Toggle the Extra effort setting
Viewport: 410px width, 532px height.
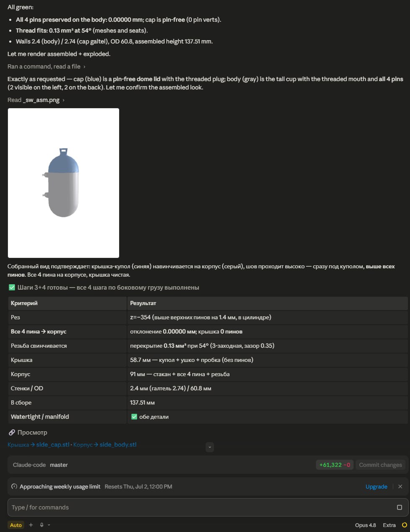(x=389, y=525)
